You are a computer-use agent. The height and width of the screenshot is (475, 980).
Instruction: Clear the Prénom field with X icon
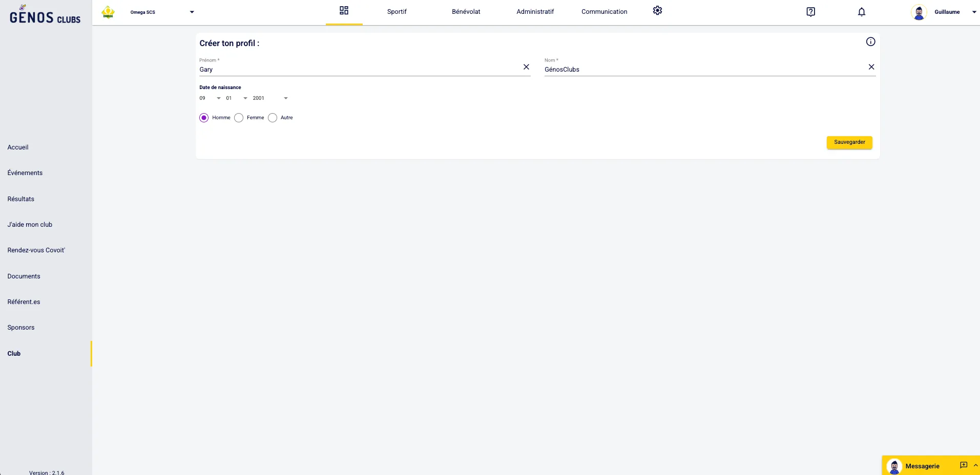coord(526,67)
